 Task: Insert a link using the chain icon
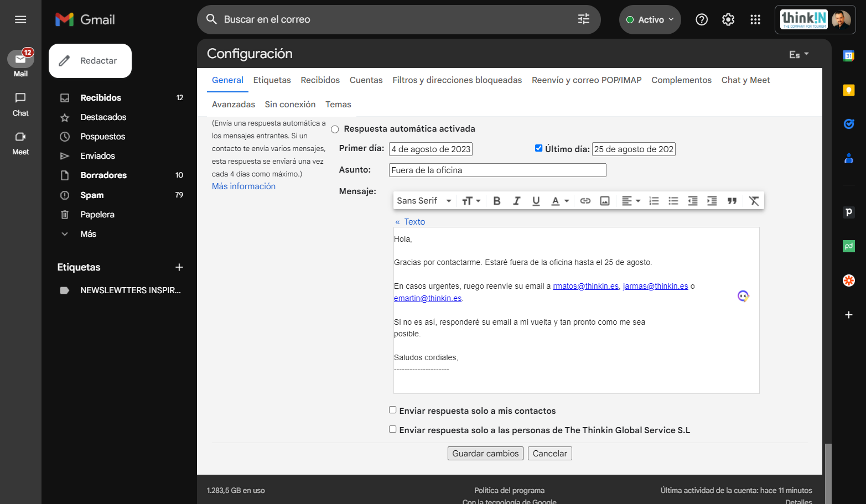click(x=585, y=201)
